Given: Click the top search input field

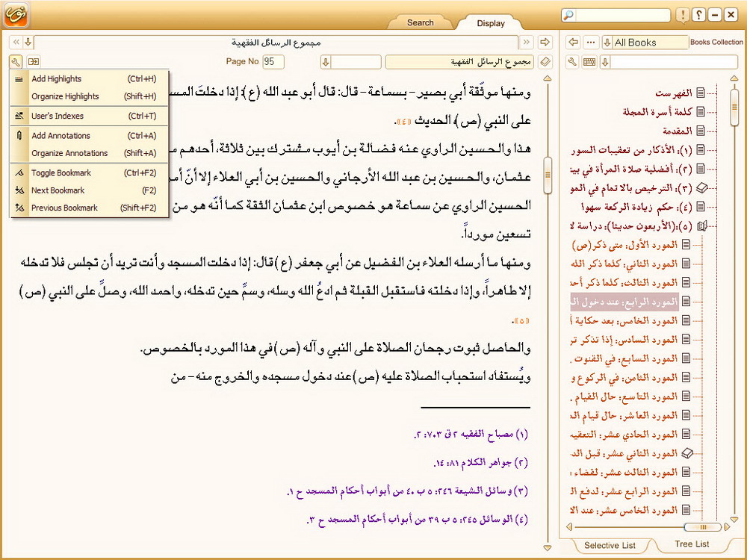Looking at the screenshot, I should (622, 15).
